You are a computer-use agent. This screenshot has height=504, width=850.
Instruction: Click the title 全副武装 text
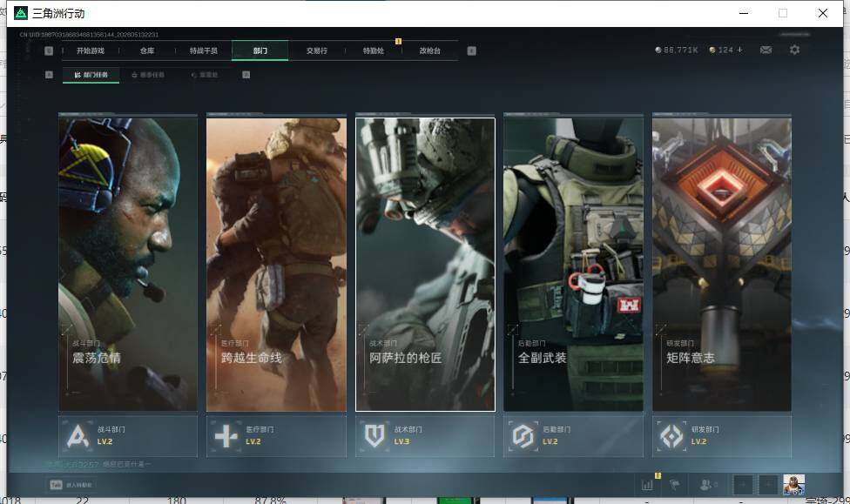[542, 358]
